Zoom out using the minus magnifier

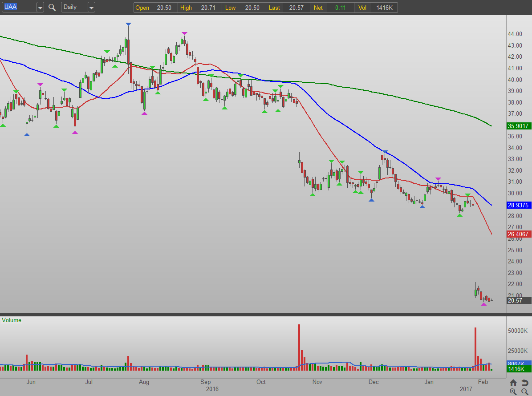point(524,391)
